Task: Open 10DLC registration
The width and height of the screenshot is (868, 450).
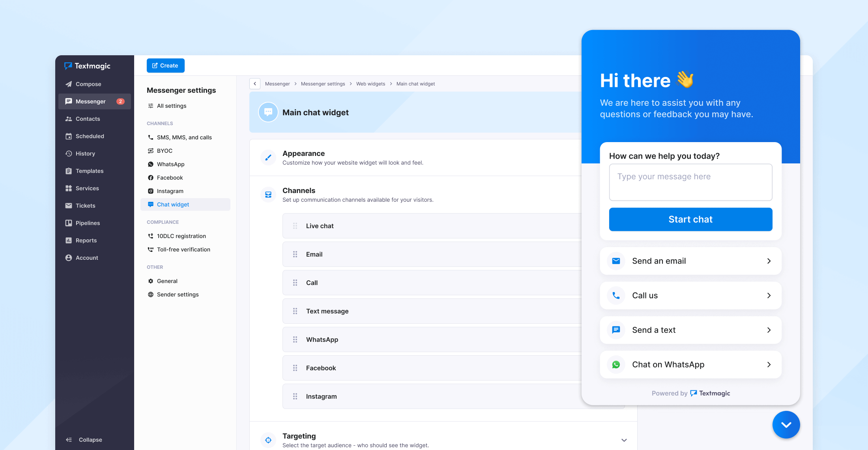Action: 185,236
